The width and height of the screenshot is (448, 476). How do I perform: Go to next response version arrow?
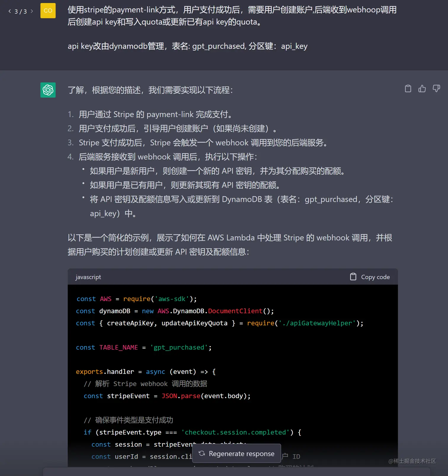point(32,11)
